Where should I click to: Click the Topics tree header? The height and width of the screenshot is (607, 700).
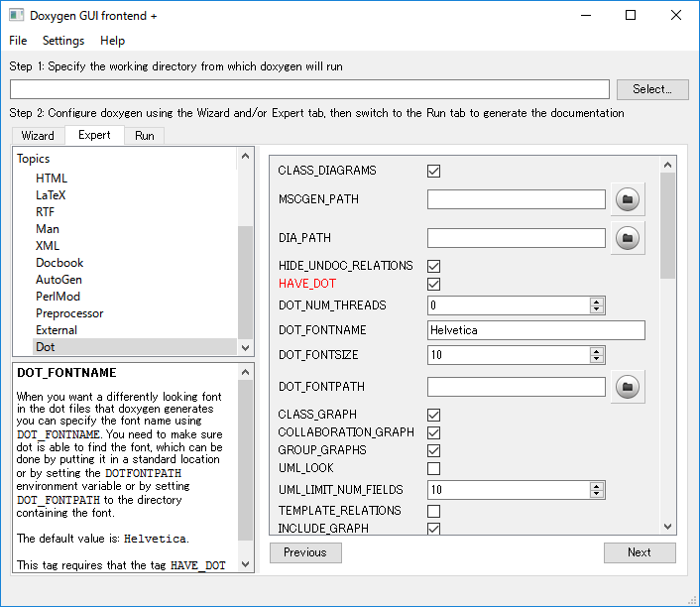(x=33, y=159)
